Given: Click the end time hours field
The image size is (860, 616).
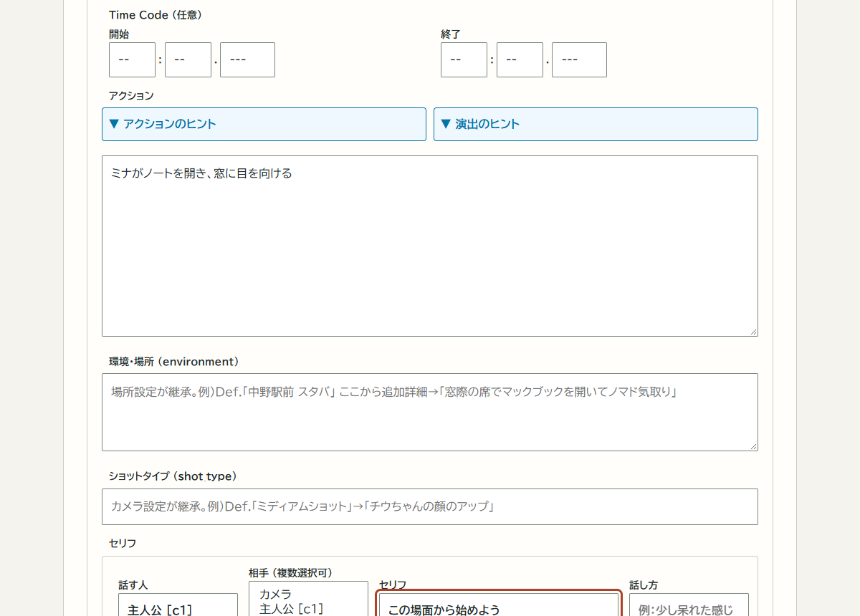Looking at the screenshot, I should (x=464, y=59).
